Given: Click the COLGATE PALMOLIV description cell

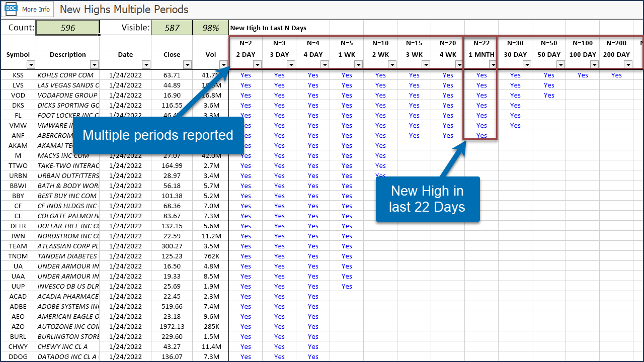Looking at the screenshot, I should (67, 216).
